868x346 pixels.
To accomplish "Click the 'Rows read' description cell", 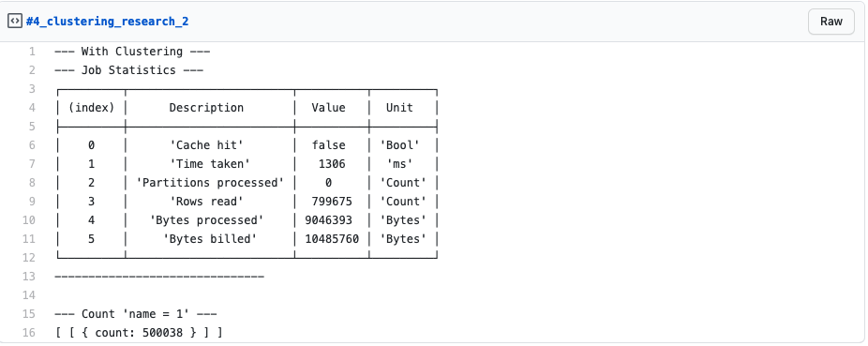I will pyautogui.click(x=206, y=202).
